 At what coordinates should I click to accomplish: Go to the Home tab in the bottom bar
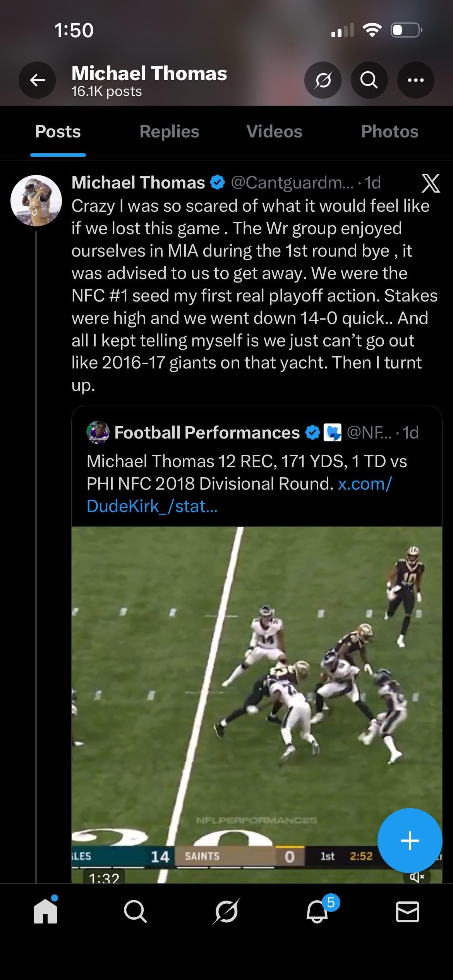coord(45,911)
